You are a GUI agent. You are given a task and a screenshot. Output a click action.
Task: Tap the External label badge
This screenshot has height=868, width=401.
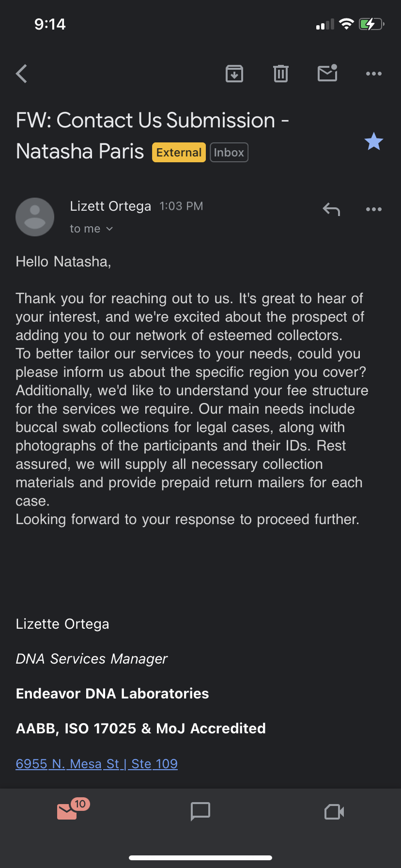point(179,153)
